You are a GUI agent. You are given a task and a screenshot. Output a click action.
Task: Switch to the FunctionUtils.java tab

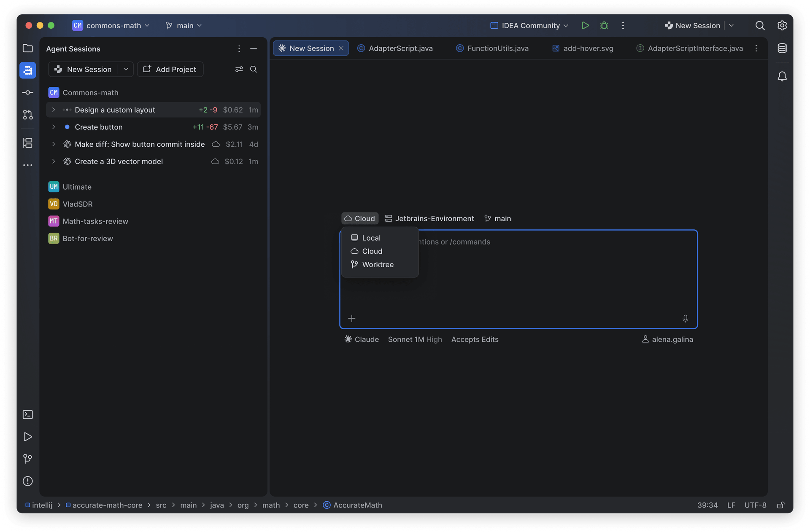492,48
